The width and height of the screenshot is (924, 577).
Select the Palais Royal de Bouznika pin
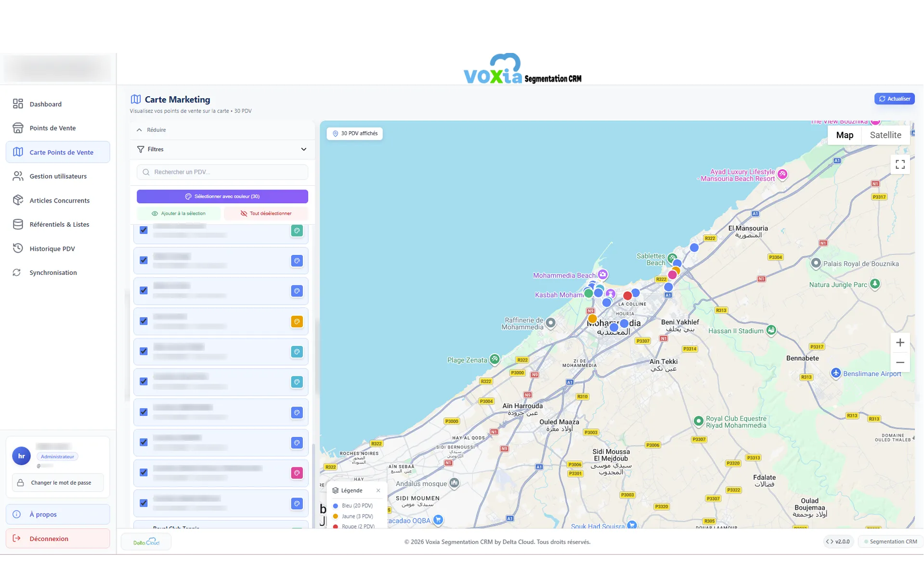click(816, 263)
